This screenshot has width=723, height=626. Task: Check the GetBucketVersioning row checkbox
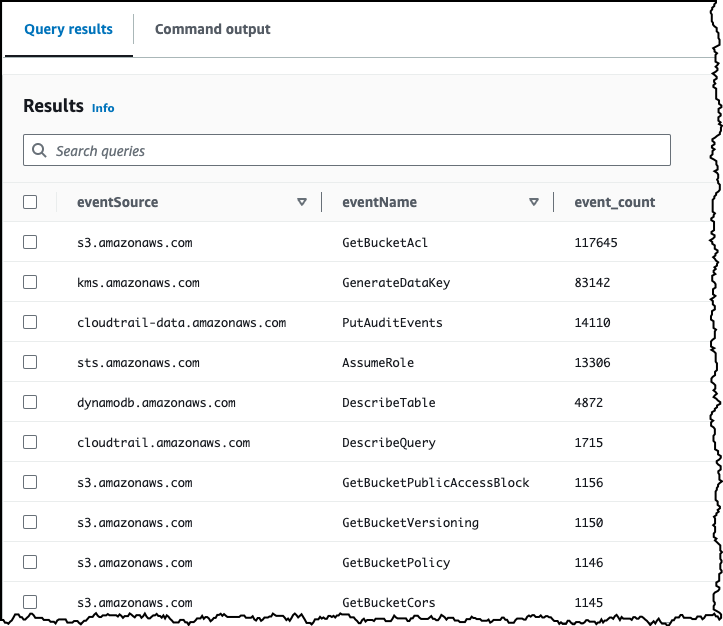[x=30, y=522]
